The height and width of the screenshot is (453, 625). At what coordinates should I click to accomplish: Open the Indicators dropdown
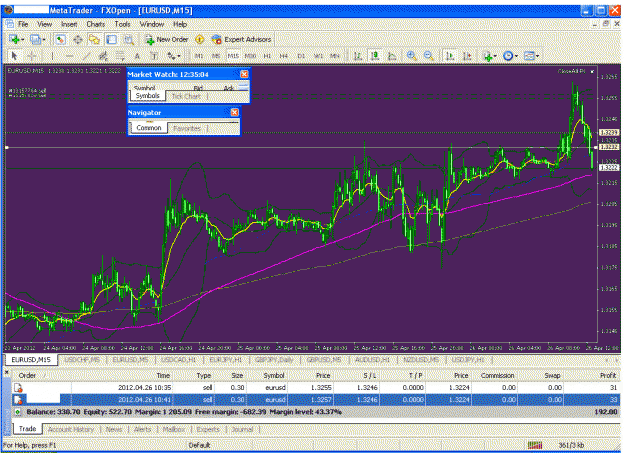pyautogui.click(x=489, y=56)
